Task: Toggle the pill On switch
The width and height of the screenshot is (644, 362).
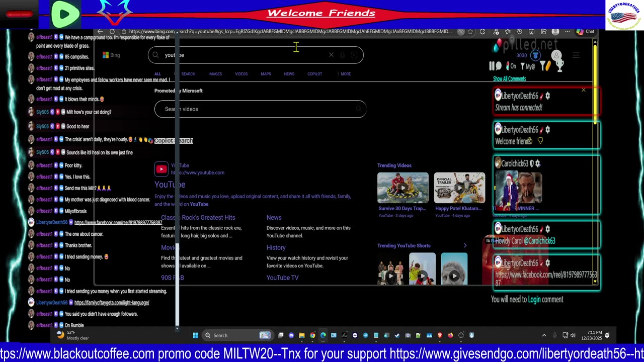Action: click(x=511, y=66)
